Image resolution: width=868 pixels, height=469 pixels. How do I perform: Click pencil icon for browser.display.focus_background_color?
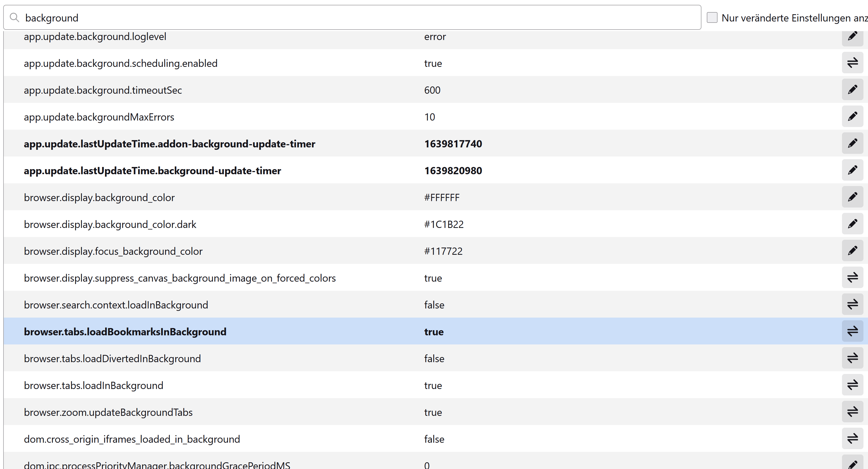(852, 251)
